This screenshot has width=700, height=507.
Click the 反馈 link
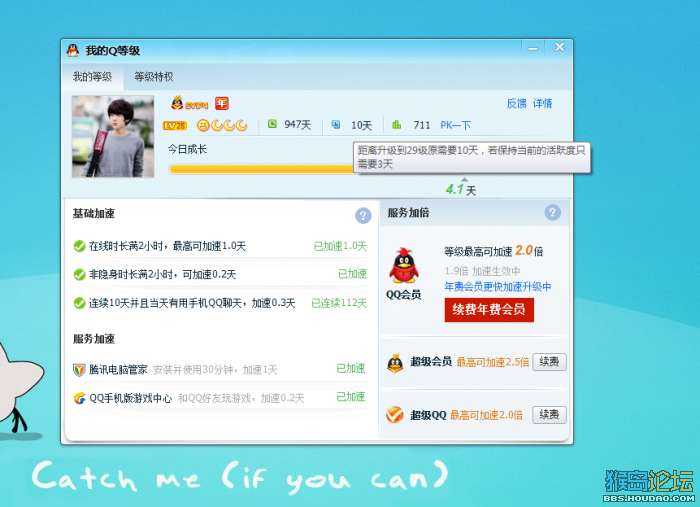(517, 104)
